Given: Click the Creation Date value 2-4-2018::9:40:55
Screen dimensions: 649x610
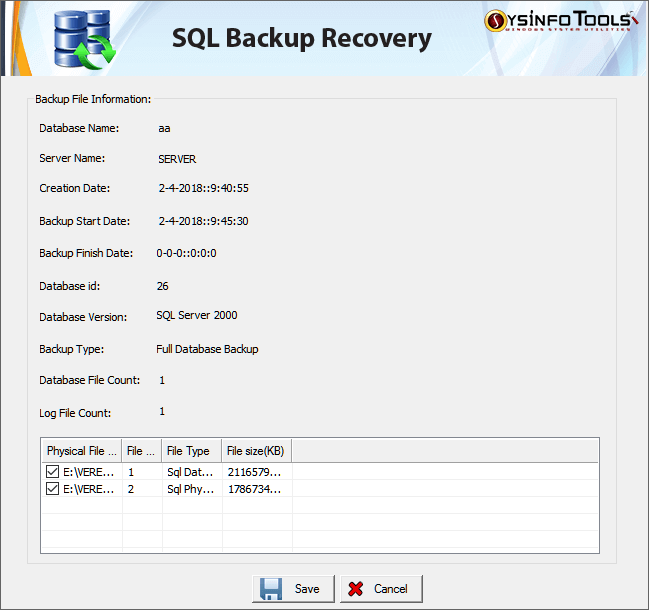Looking at the screenshot, I should click(203, 188).
